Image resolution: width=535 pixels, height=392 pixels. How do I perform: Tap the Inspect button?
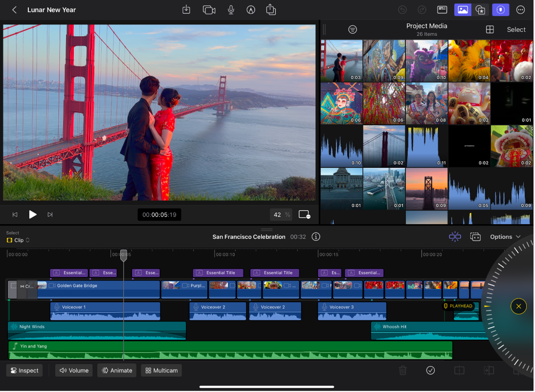[x=24, y=370]
